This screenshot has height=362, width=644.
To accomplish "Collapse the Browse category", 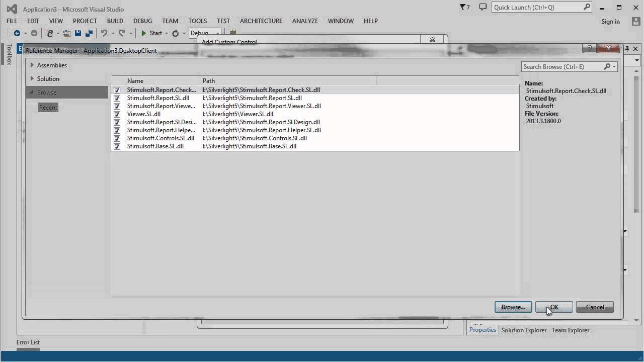I will (x=32, y=92).
